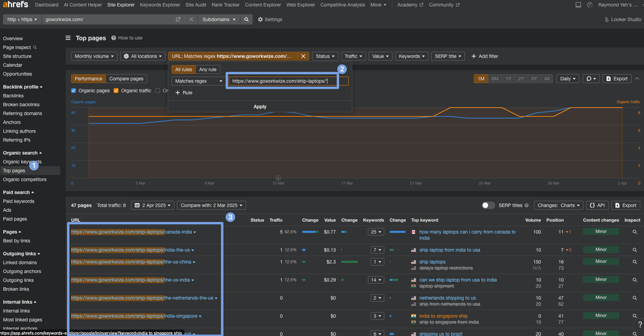The height and width of the screenshot is (336, 644).
Task: Select 6M time range
Action: click(495, 79)
